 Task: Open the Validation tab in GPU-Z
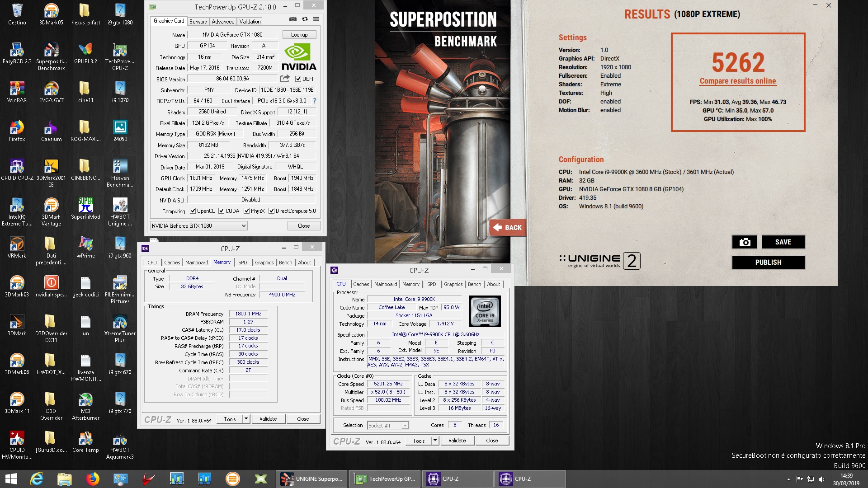click(250, 21)
